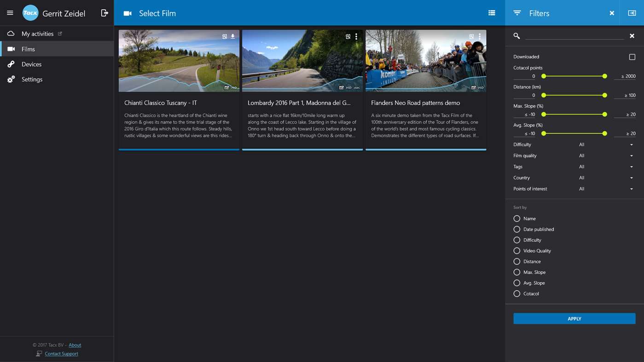Download the Chianti Classico Tuscany film
Viewport: 644px width, 362px height.
point(233,36)
